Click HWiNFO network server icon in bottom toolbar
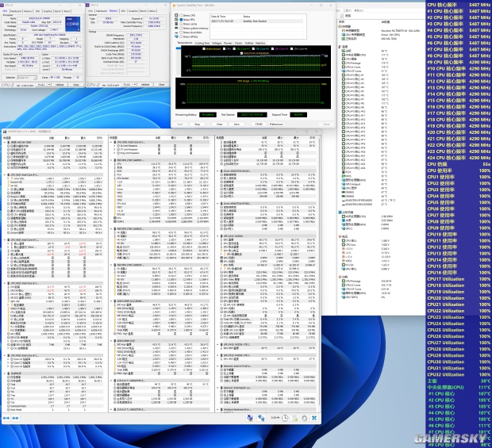492x448 pixels. click(x=250, y=418)
